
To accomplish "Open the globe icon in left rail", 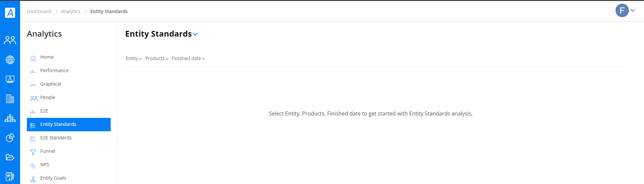I will [10, 60].
